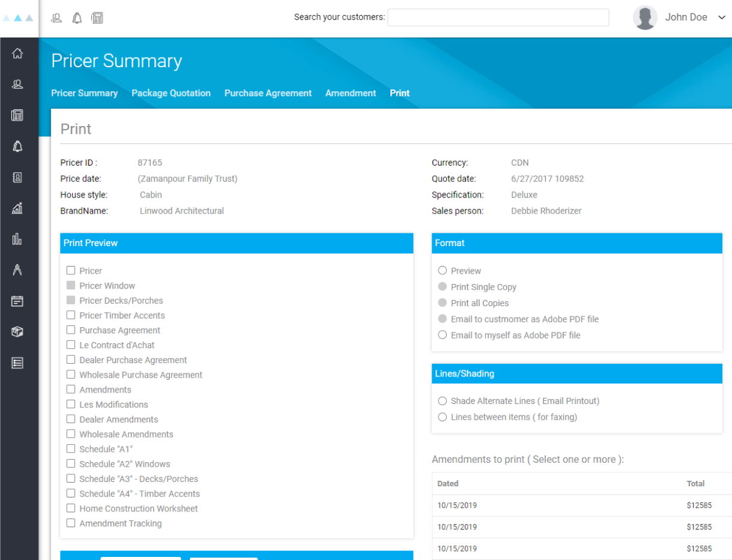The height and width of the screenshot is (560, 732).
Task: Switch to the Amendment tab
Action: (x=351, y=93)
